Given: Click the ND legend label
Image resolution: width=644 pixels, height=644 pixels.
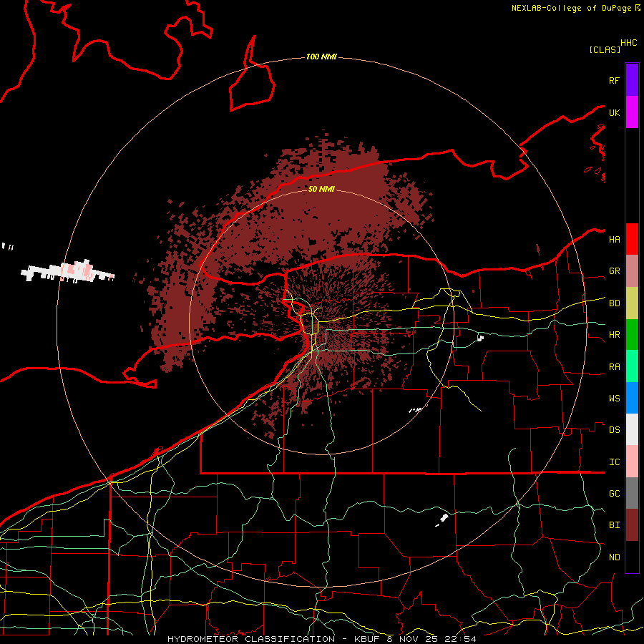Looking at the screenshot, I should click(x=614, y=557).
